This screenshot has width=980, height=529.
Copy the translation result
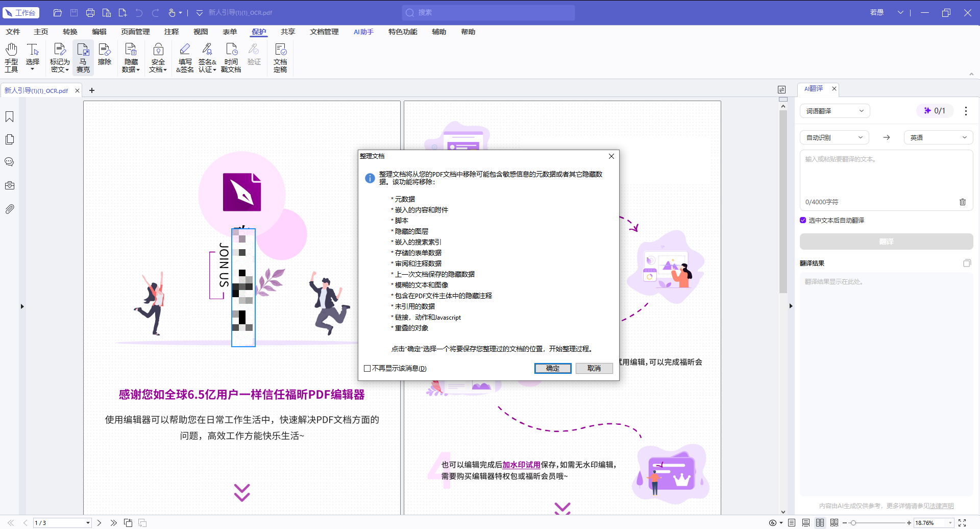tap(967, 263)
